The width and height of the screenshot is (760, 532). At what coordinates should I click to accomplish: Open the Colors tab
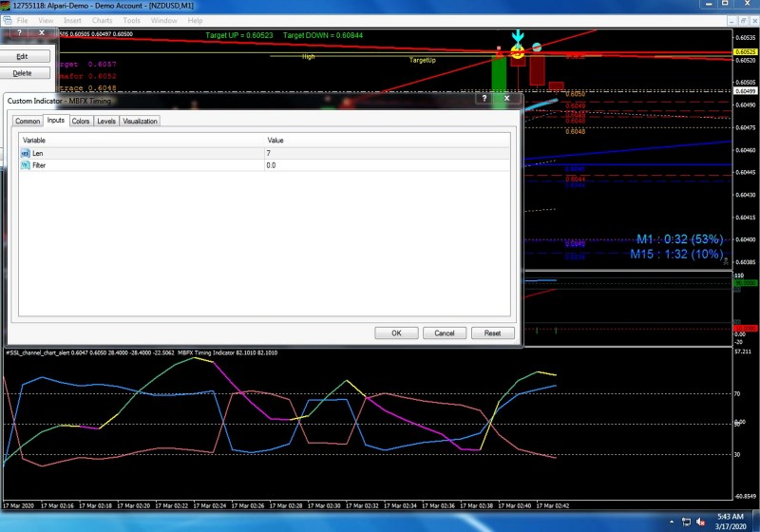point(81,122)
